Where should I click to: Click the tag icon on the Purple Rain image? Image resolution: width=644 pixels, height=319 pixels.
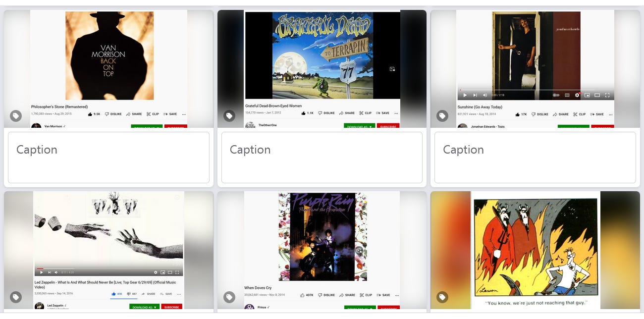coord(229,297)
